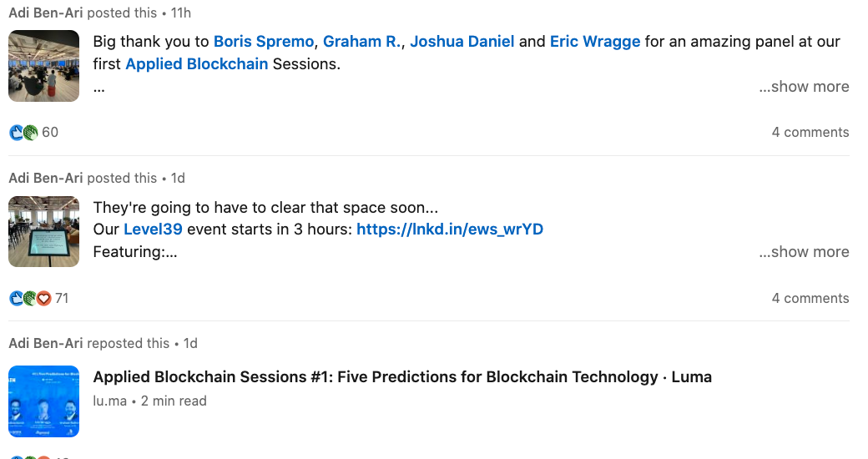Open the Luma event article thumbnail
This screenshot has height=459, width=868.
click(44, 401)
